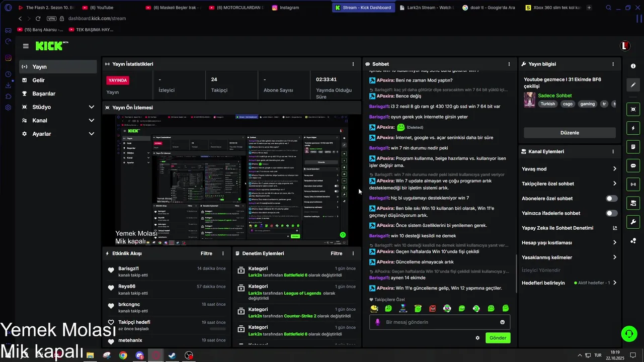Insert the red angry emote

[433, 308]
